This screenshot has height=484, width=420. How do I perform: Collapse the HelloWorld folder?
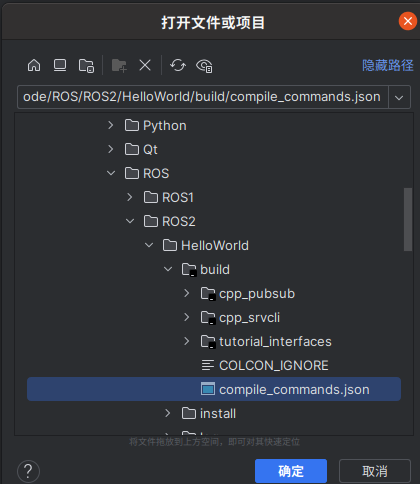coord(149,245)
